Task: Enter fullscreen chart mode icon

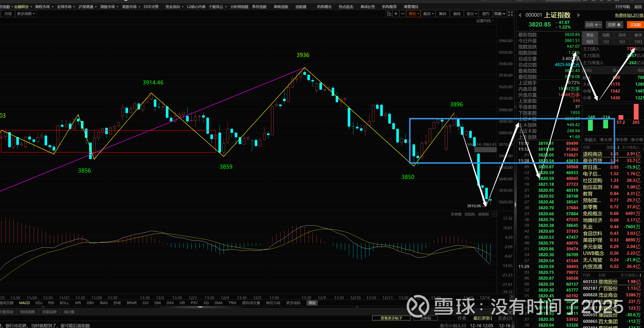Action: tap(511, 14)
